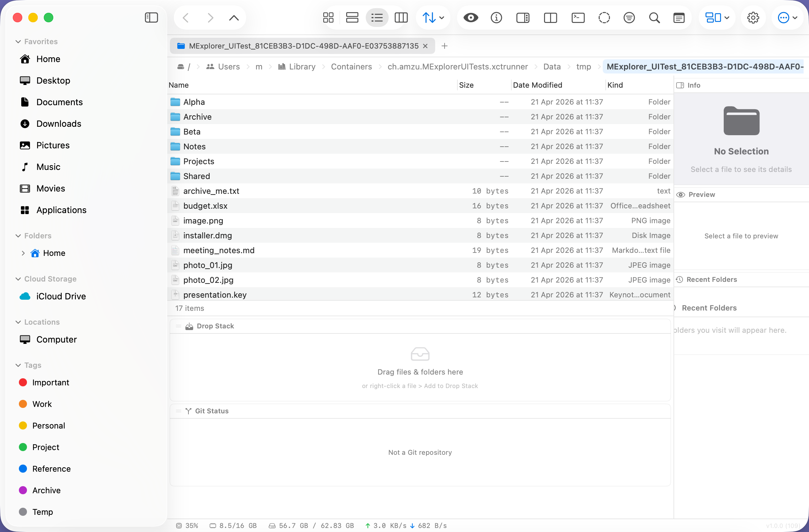Click the info circle icon
809x532 pixels.
[496, 17]
